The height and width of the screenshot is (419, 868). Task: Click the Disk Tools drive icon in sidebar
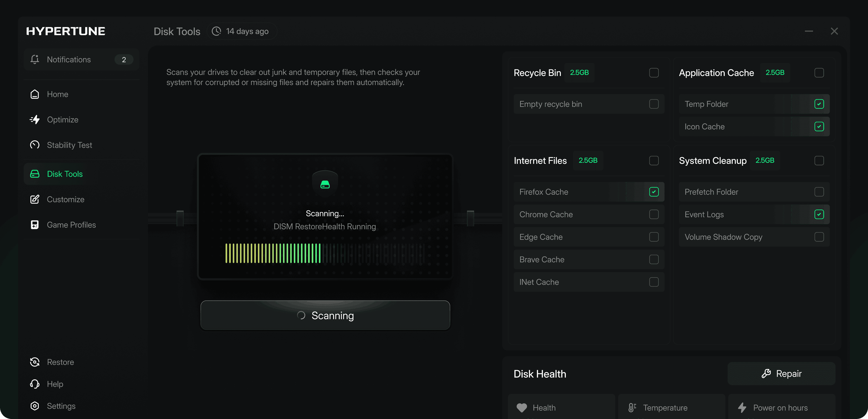click(35, 174)
